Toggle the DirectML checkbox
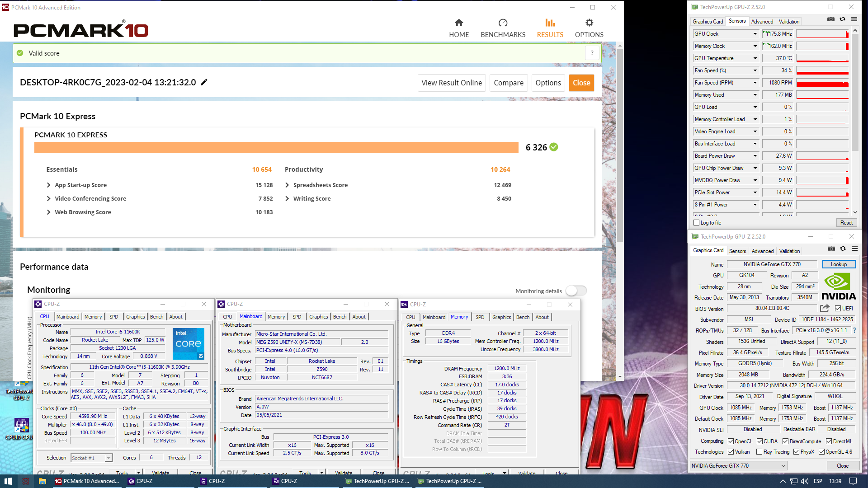The height and width of the screenshot is (488, 868). [829, 441]
